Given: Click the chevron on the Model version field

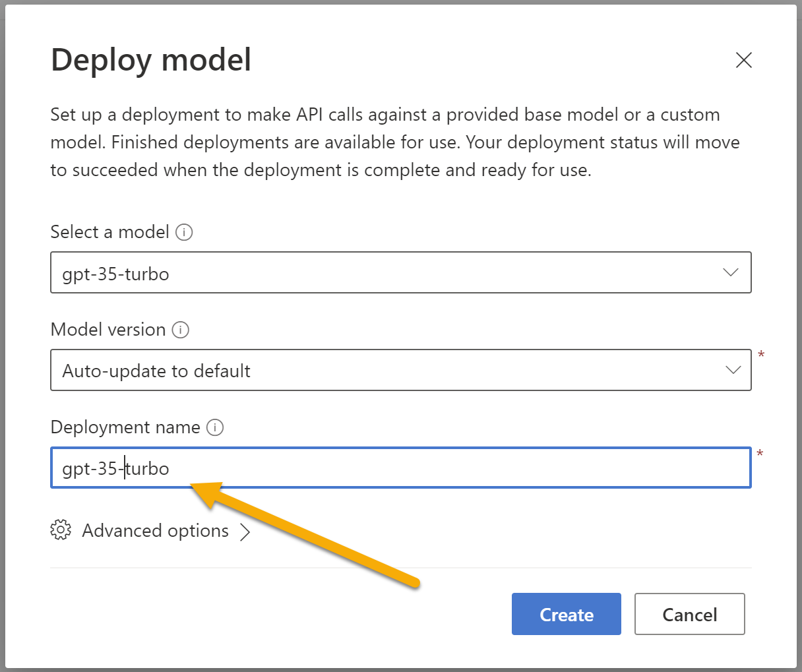Looking at the screenshot, I should [x=733, y=370].
